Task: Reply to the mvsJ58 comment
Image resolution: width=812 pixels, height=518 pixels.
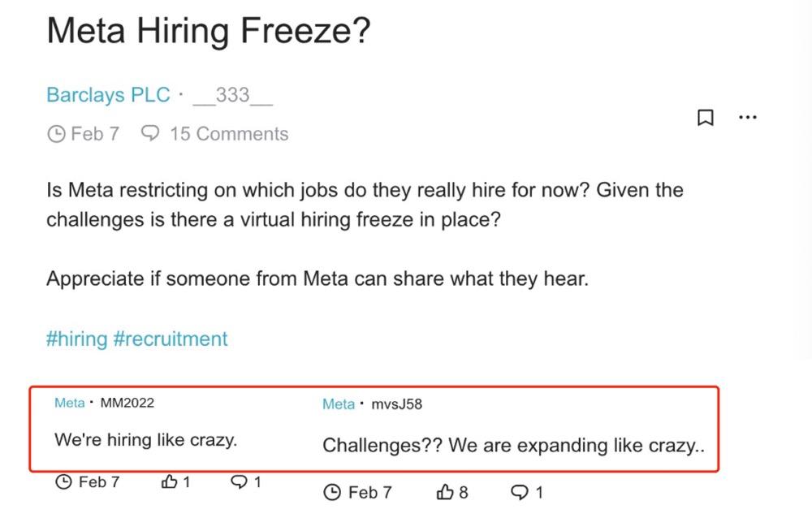Action: pyautogui.click(x=518, y=492)
